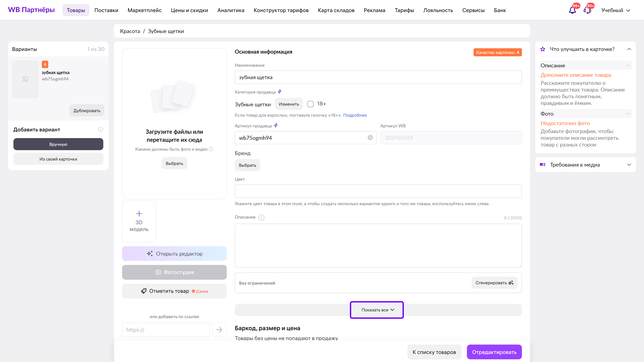Open the Товары menu tab
The height and width of the screenshot is (362, 644).
(76, 10)
